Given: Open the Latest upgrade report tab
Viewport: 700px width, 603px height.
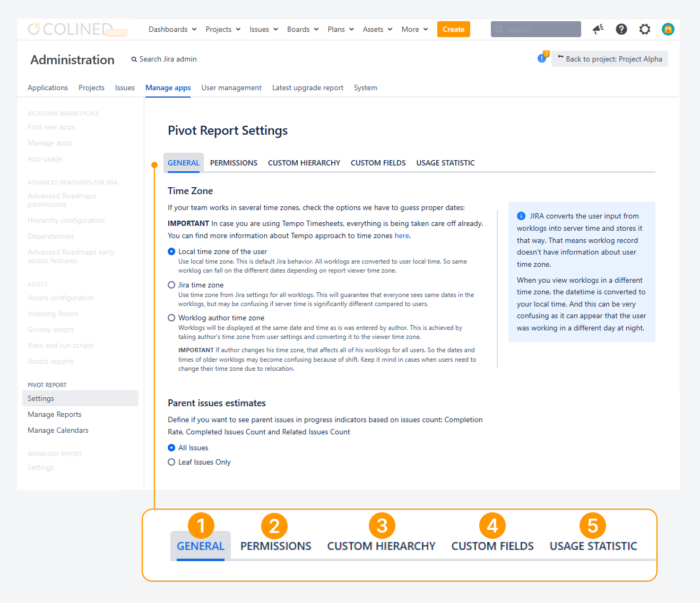Looking at the screenshot, I should [308, 88].
